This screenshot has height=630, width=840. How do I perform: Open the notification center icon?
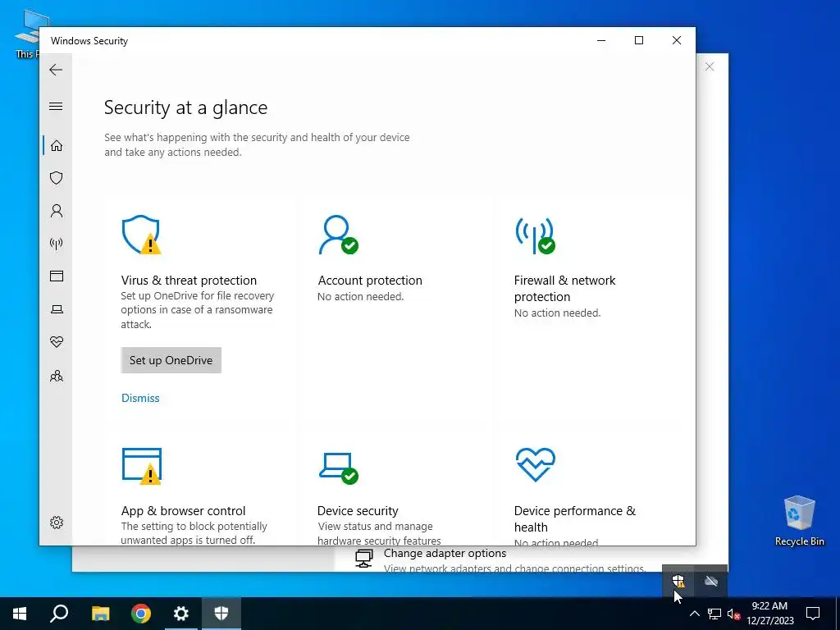coord(813,614)
